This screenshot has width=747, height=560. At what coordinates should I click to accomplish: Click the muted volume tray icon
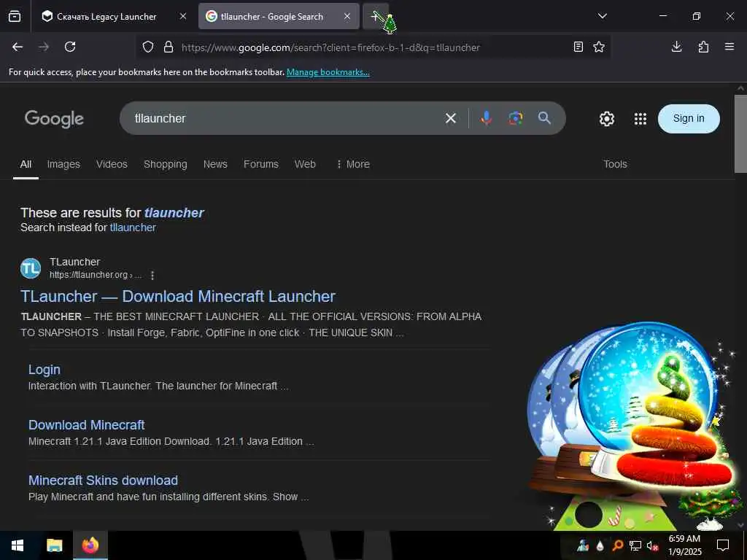pyautogui.click(x=653, y=545)
